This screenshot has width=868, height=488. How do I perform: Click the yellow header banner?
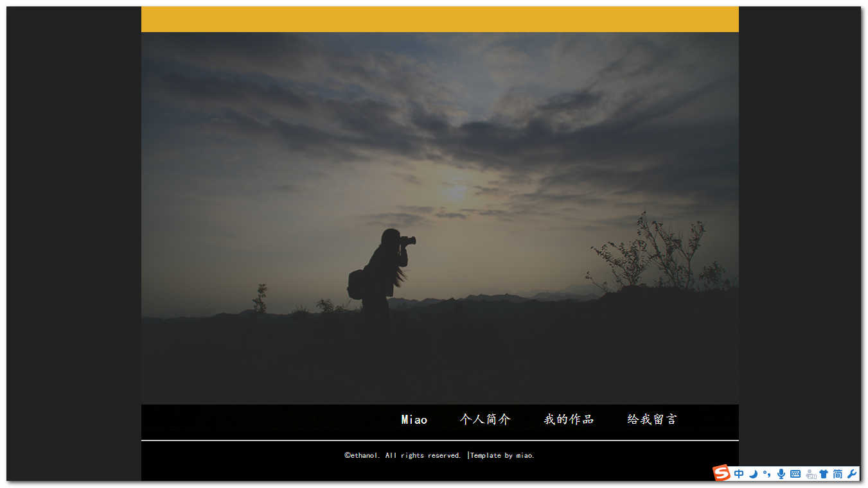pyautogui.click(x=440, y=19)
